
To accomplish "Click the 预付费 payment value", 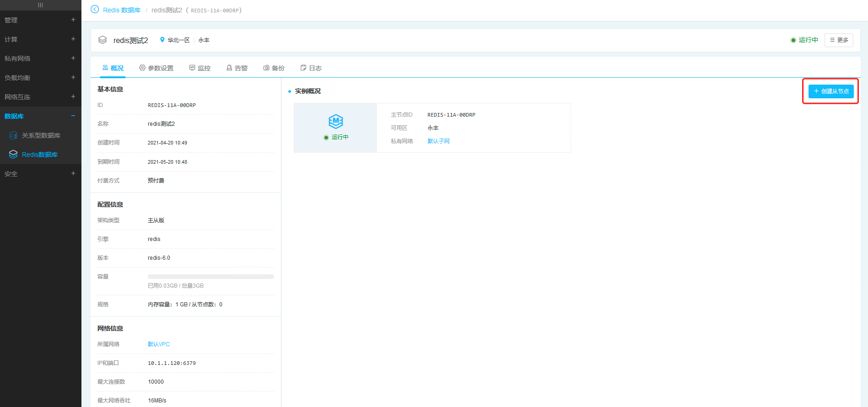I will coord(156,181).
